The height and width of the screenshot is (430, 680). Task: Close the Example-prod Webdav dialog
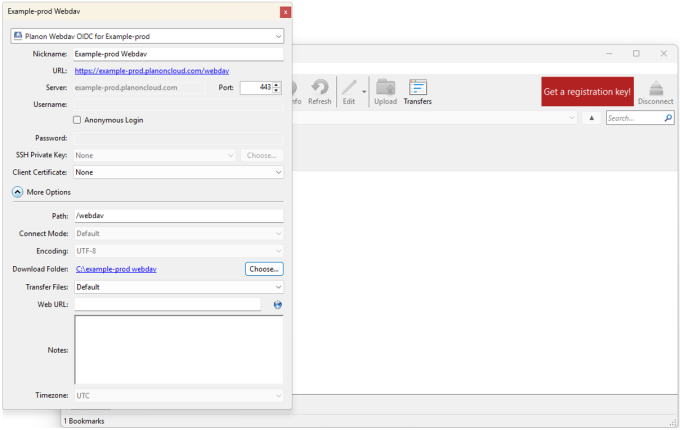click(x=285, y=12)
